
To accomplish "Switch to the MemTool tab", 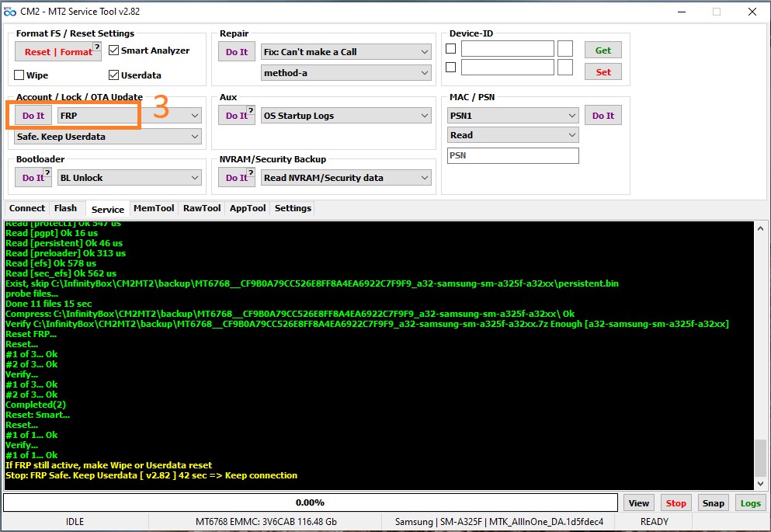I will coord(154,208).
